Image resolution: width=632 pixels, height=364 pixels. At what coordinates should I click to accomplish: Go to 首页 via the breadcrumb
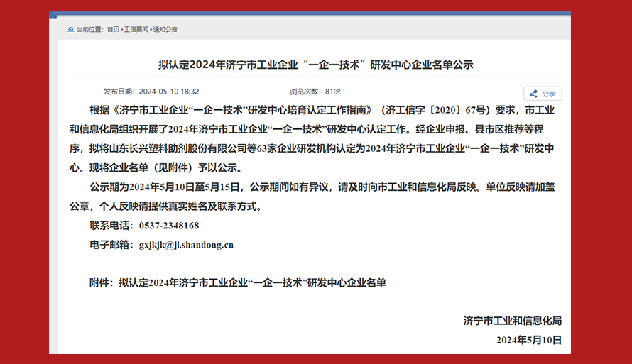(x=114, y=29)
